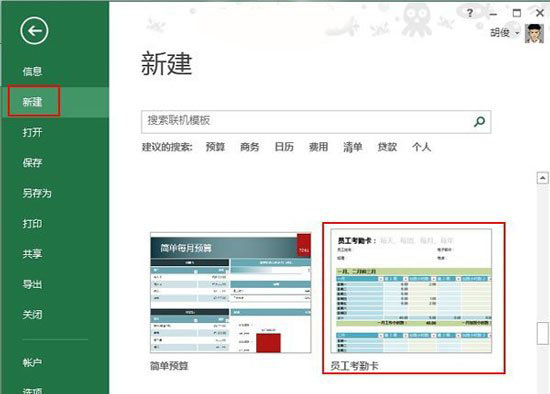This screenshot has height=394, width=550.
Task: Select 共享 in the sidebar
Action: coord(32,254)
